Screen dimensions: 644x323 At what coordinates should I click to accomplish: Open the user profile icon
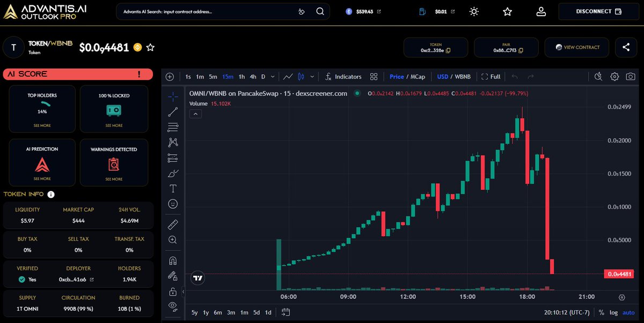pyautogui.click(x=541, y=11)
